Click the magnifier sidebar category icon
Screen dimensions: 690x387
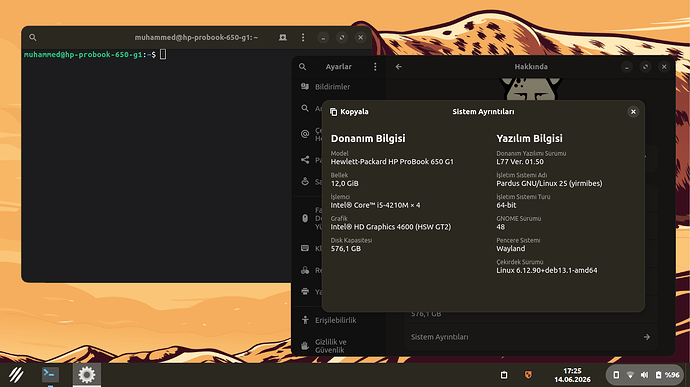305,108
